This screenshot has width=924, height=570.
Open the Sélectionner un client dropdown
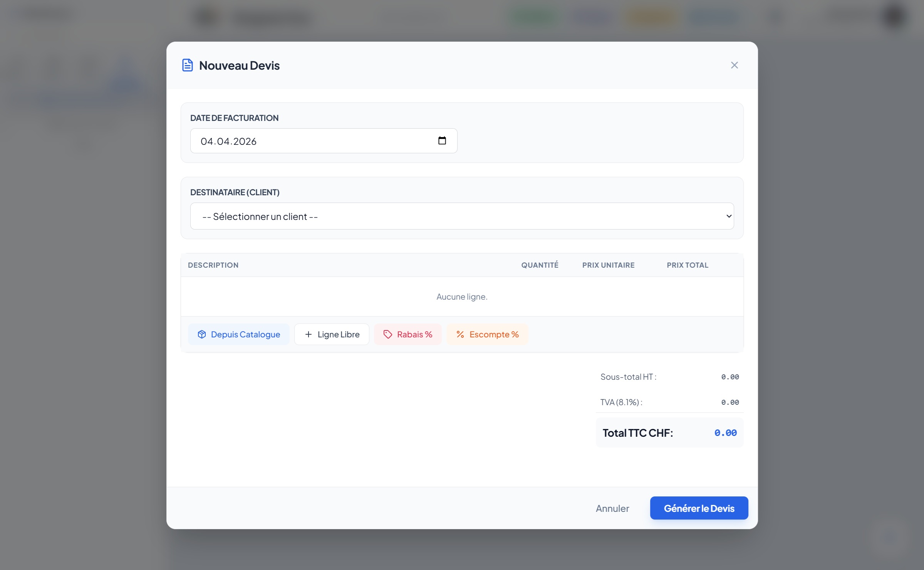(x=461, y=216)
